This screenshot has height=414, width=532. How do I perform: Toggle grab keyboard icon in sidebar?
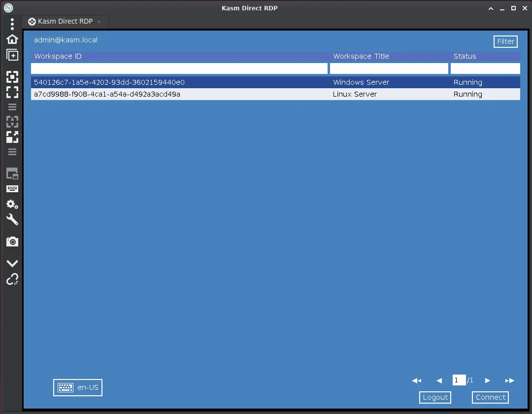[x=12, y=189]
